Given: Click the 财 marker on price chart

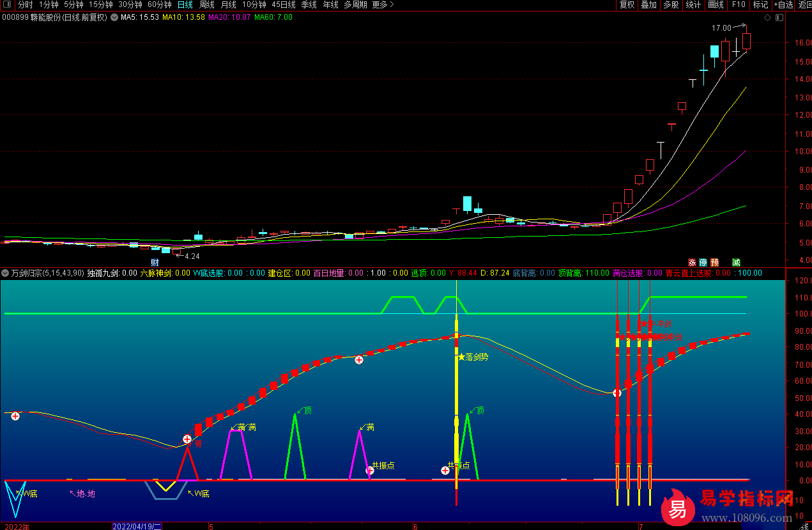Looking at the screenshot, I should tap(155, 262).
